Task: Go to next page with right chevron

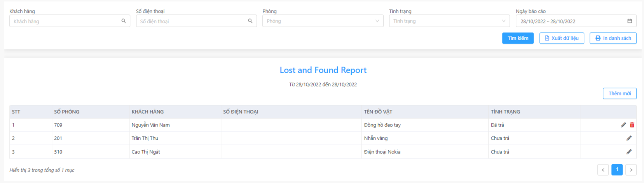Action: [631, 170]
